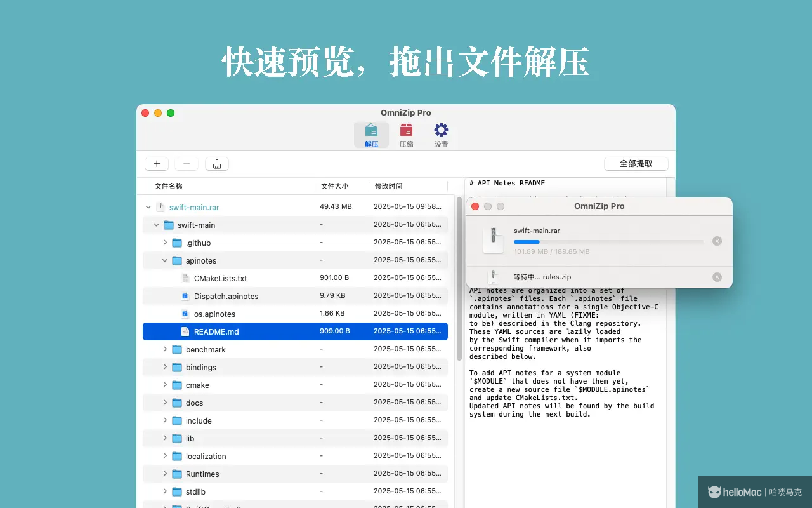Screen dimensions: 812x508
Task: Click the localization folder icon
Action: [x=177, y=456]
